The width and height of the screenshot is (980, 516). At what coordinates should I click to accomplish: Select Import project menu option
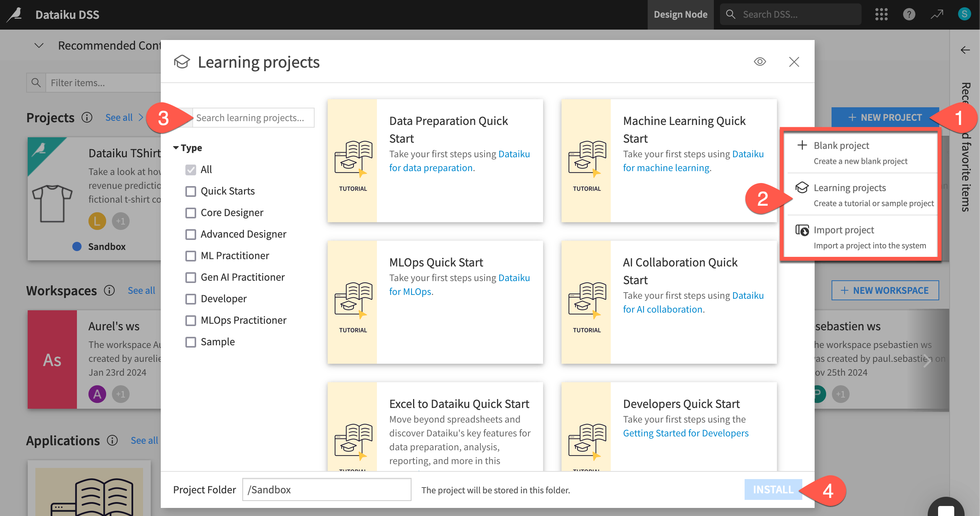coord(862,237)
